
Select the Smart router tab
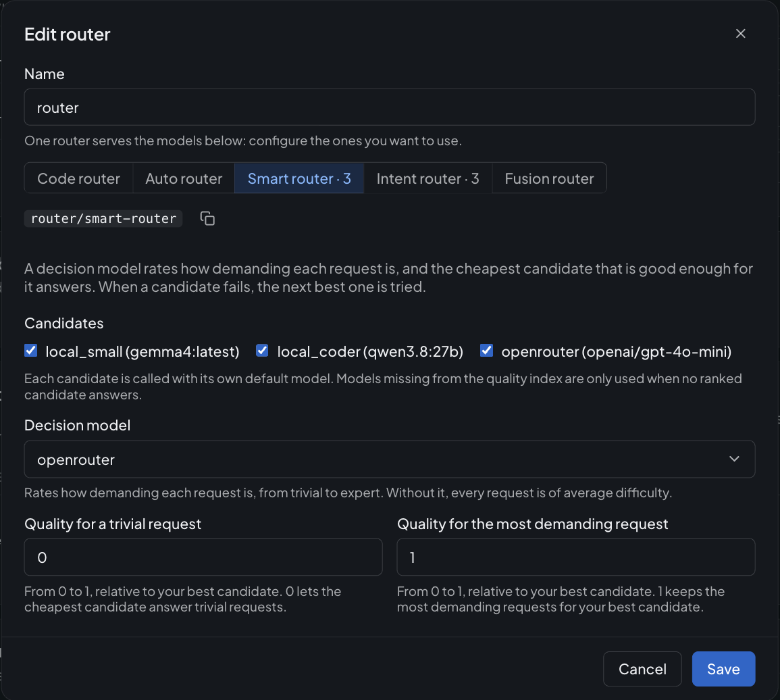coord(299,178)
